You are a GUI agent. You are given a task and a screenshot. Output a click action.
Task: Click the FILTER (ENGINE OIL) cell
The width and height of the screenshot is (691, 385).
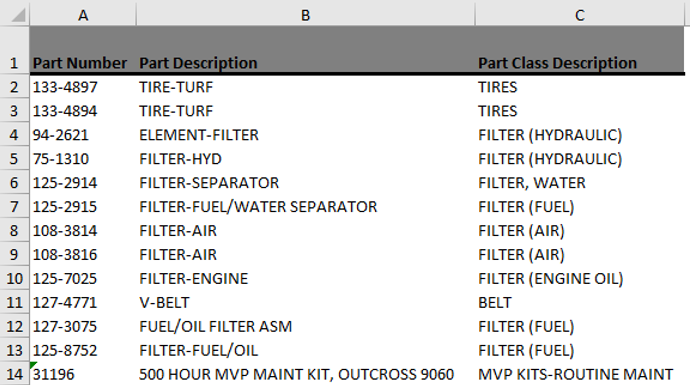click(x=580, y=278)
